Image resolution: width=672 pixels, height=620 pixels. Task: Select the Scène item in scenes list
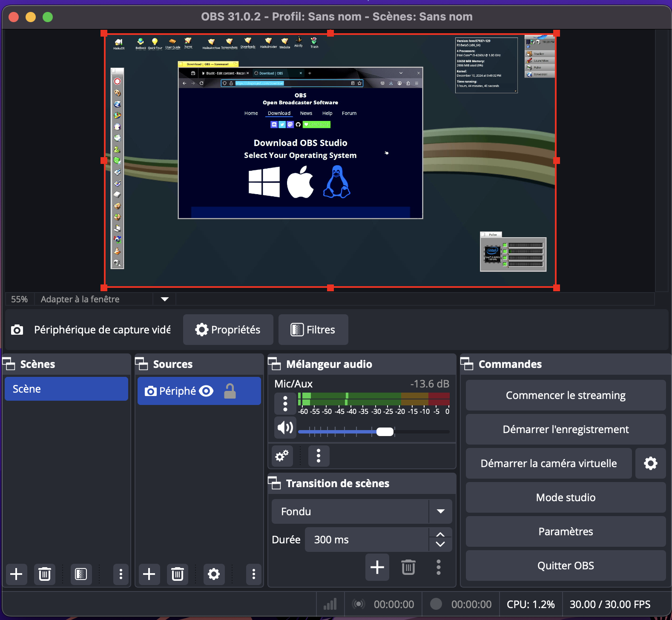(x=66, y=389)
